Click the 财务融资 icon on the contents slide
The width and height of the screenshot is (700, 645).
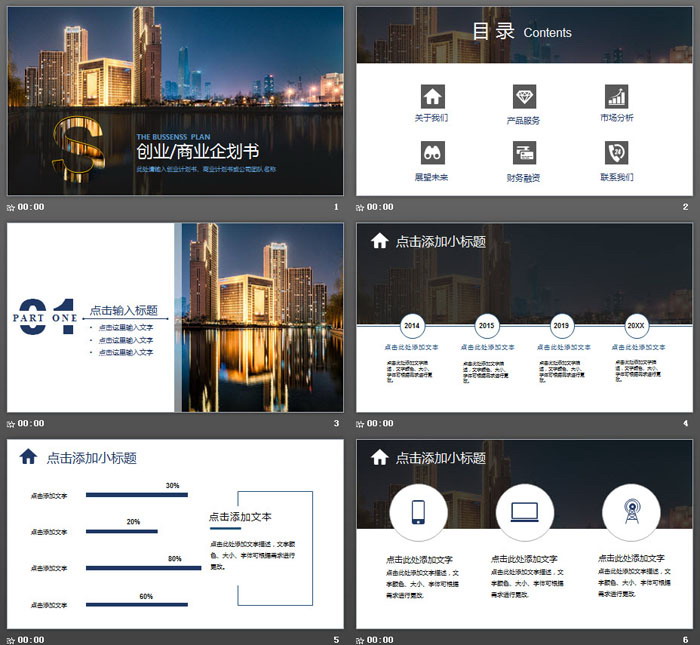tap(524, 153)
